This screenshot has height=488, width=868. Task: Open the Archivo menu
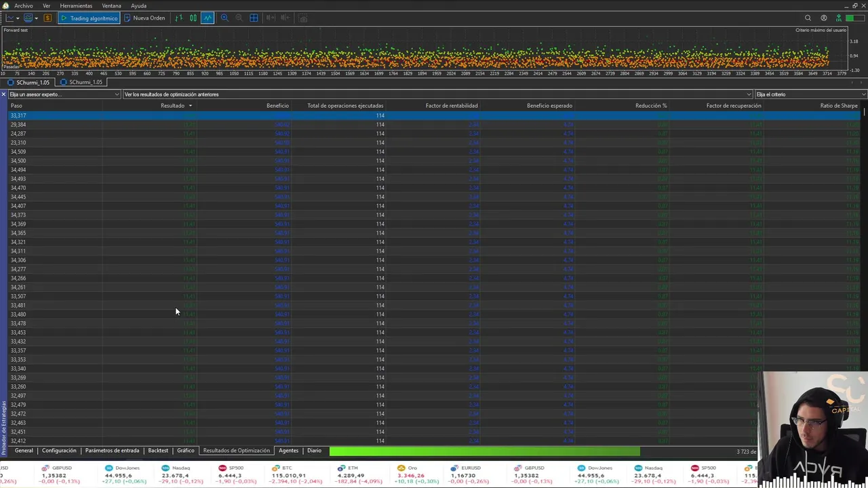(x=23, y=5)
